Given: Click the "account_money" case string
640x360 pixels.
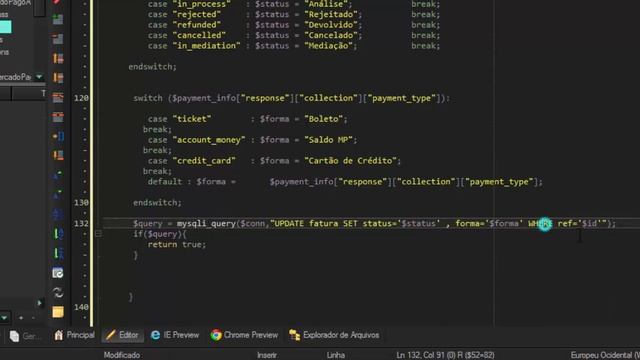Looking at the screenshot, I should click(x=209, y=140).
